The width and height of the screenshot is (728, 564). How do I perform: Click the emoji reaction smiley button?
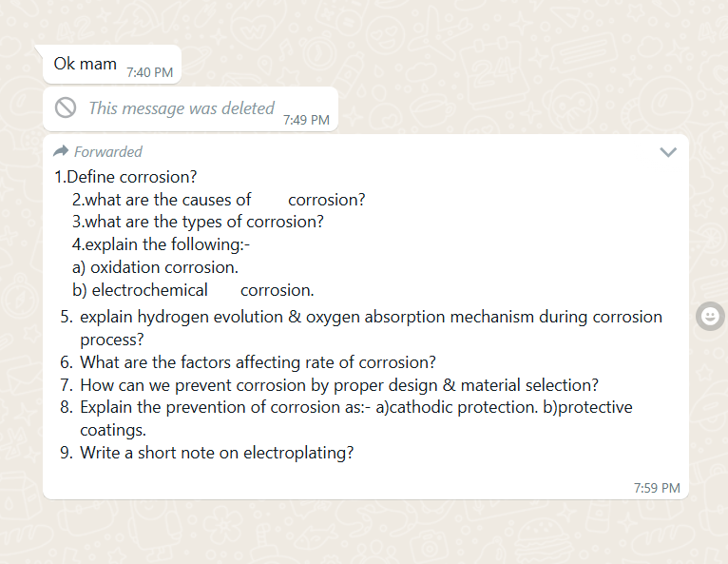pos(710,317)
